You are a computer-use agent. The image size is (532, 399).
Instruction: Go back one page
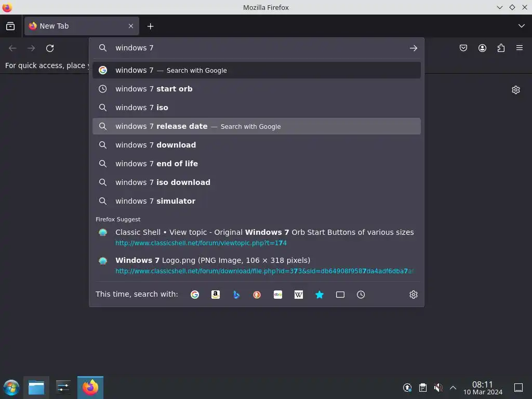(12, 48)
